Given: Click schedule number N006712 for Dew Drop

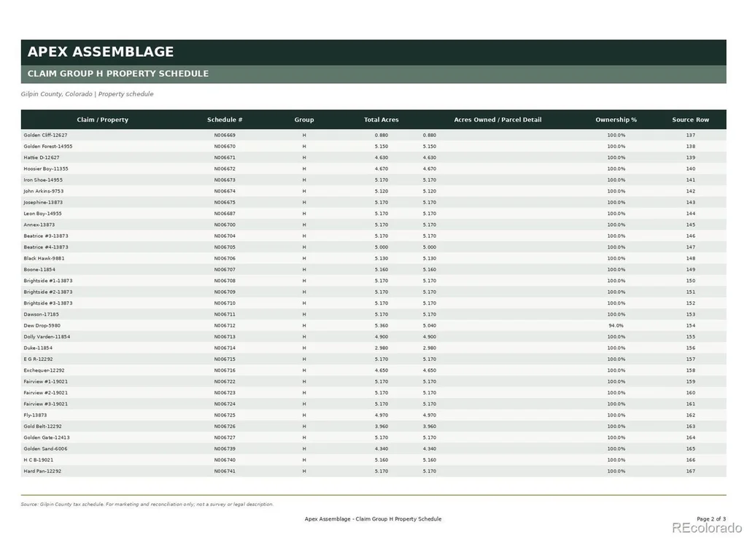Looking at the screenshot, I should tap(225, 326).
